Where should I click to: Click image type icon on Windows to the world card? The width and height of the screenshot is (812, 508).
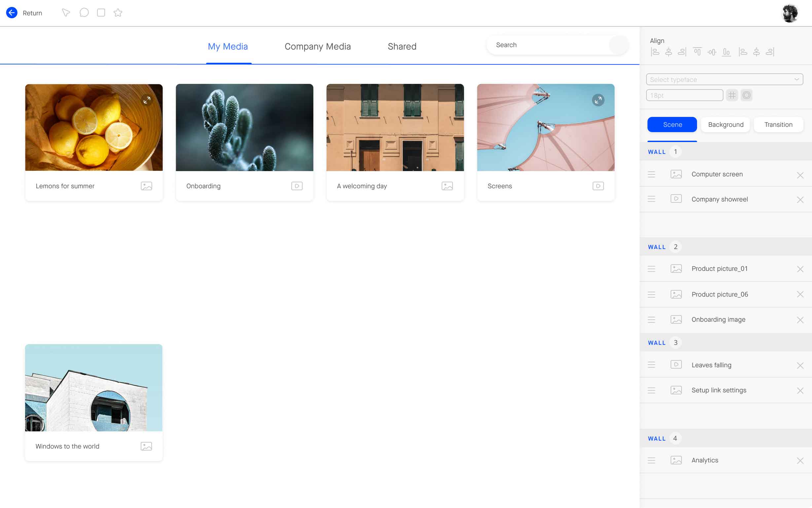146,446
